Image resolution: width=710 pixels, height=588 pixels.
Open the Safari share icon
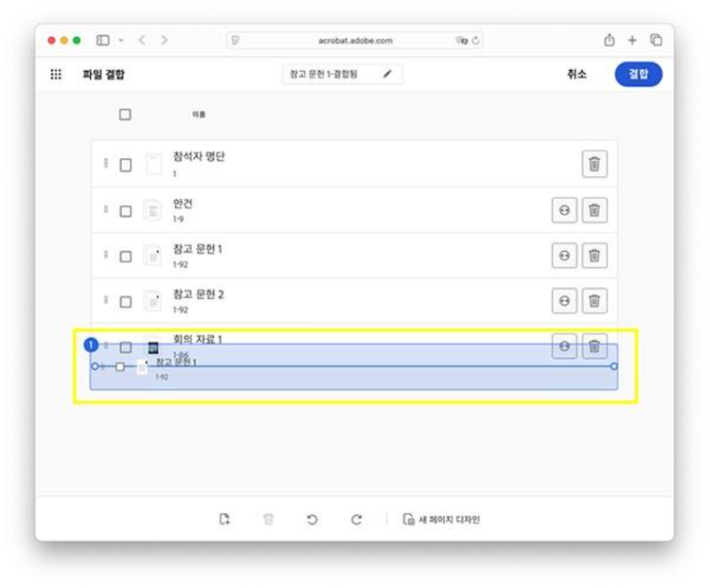coord(609,40)
